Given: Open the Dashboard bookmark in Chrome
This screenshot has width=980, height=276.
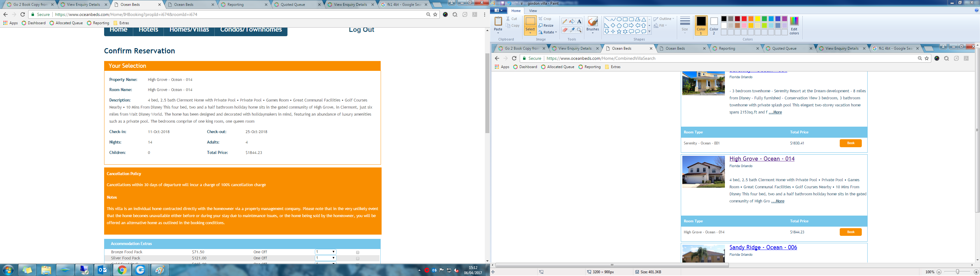Looking at the screenshot, I should (34, 23).
